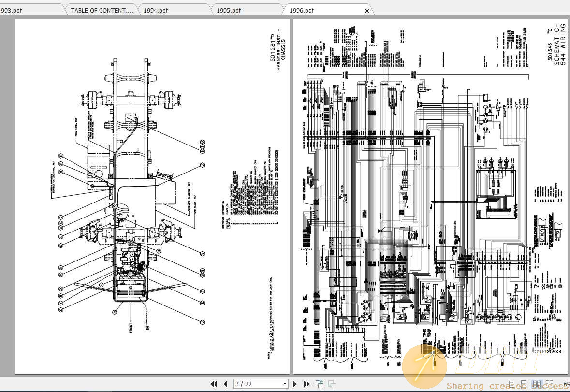Click the chassis harness drawing page
The width and height of the screenshot is (570, 392).
click(x=152, y=197)
